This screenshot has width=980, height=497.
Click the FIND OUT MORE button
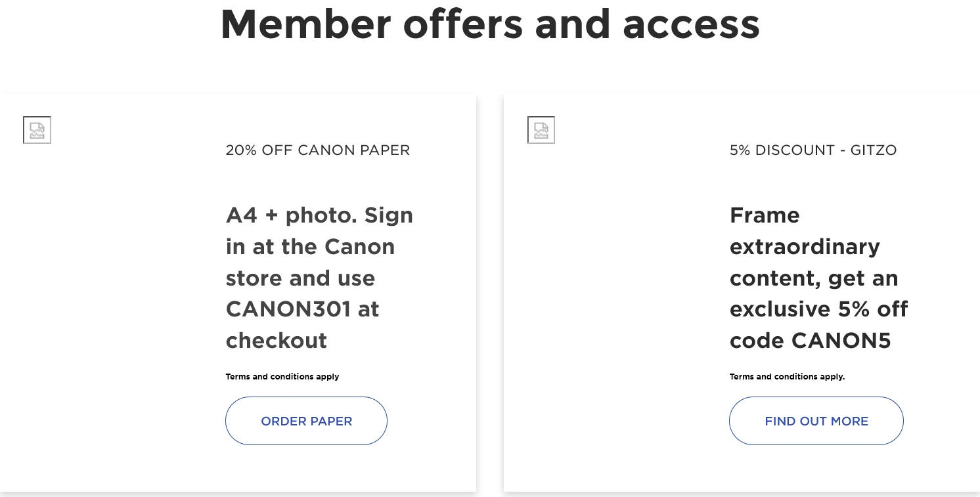(x=816, y=421)
